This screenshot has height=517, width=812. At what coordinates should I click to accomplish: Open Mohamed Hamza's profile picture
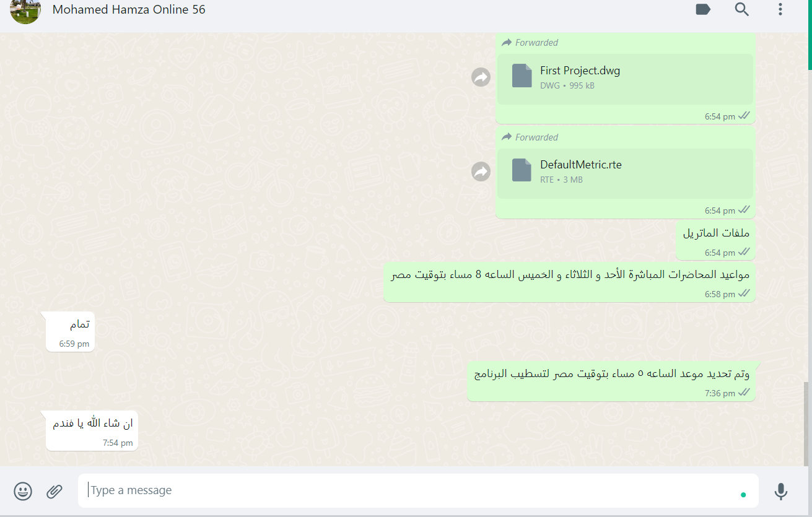(25, 11)
